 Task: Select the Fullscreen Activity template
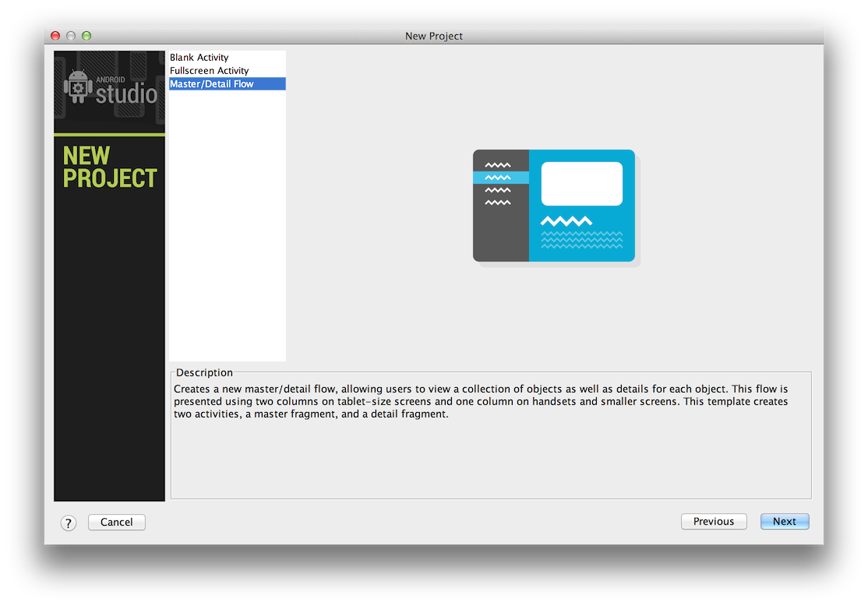tap(227, 71)
